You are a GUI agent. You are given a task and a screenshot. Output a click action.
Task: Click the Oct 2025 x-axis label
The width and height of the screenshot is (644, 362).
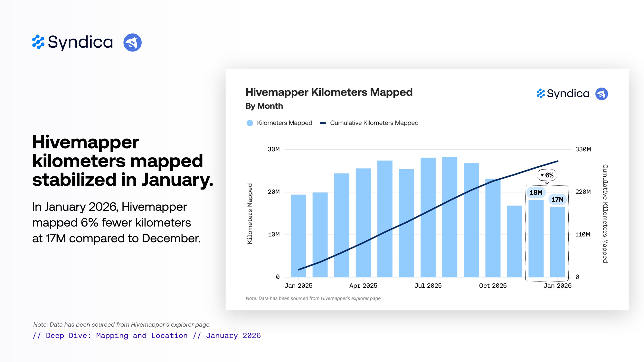click(493, 286)
